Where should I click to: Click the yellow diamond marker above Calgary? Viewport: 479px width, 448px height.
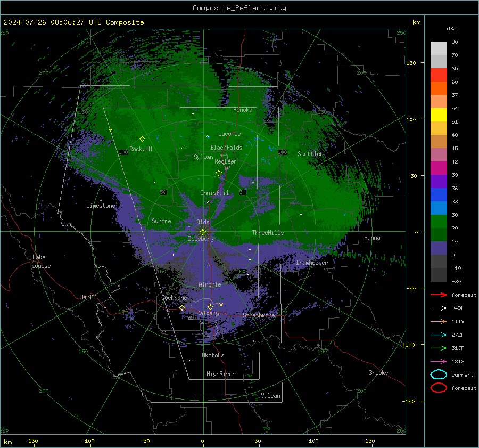[x=210, y=307]
